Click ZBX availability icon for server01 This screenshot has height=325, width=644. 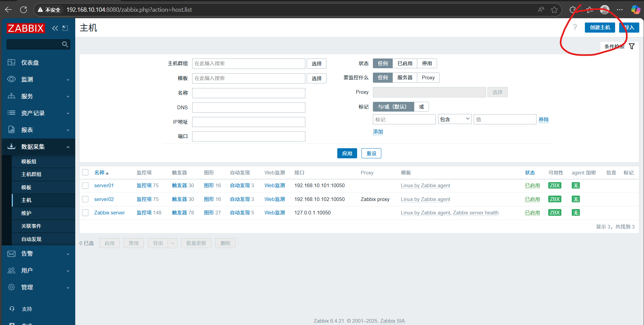(x=555, y=186)
